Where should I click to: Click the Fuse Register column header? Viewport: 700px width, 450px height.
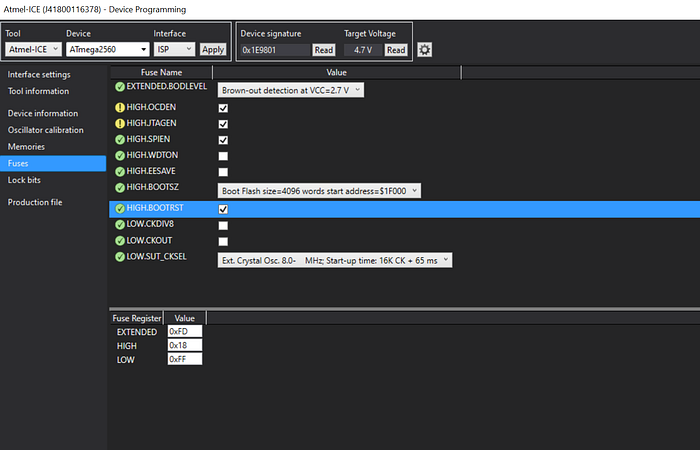coord(137,318)
